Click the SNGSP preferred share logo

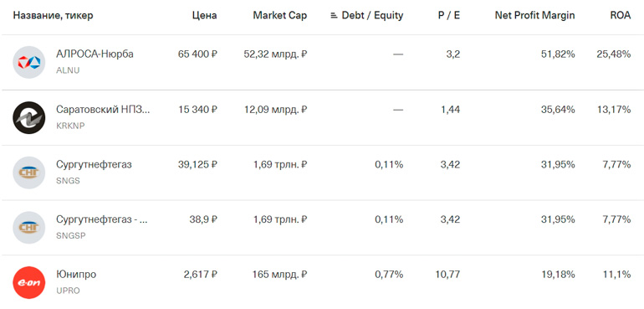point(28,228)
